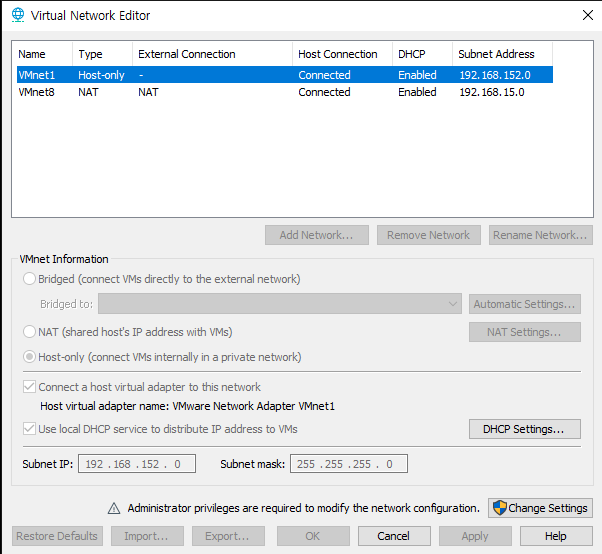The width and height of the screenshot is (602, 554).
Task: Sort by the Name column header
Action: [x=45, y=54]
